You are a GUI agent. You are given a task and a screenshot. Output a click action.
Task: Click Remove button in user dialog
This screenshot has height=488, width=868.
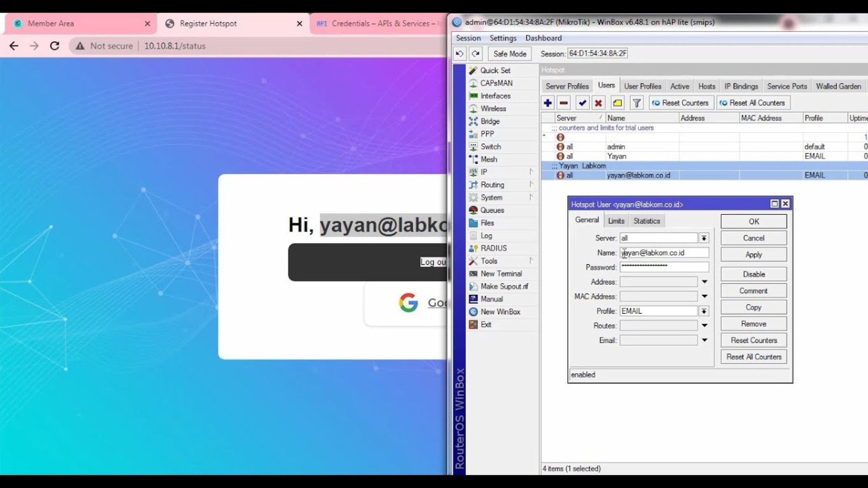(x=754, y=324)
